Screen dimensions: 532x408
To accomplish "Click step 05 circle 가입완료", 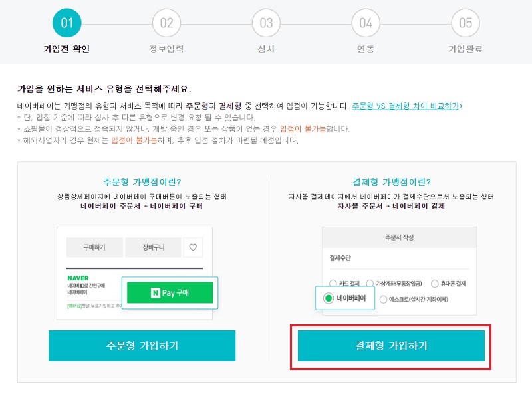I will [x=465, y=23].
